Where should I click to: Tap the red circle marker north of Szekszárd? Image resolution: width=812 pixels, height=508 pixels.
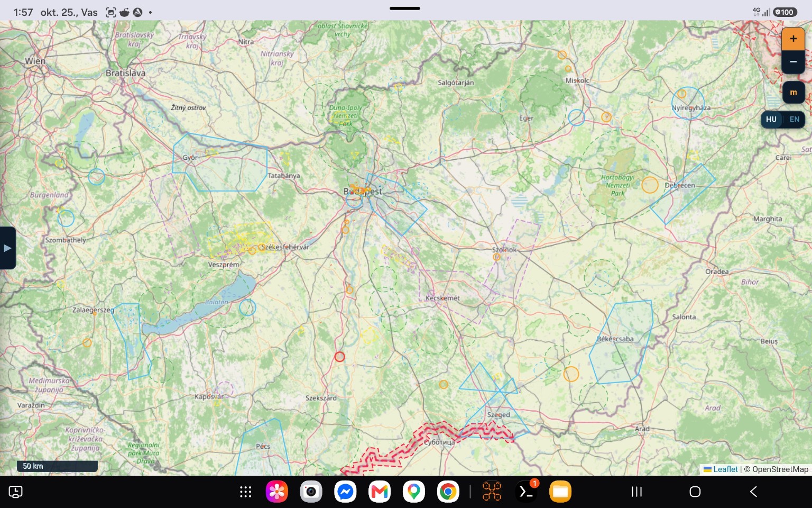click(x=340, y=357)
